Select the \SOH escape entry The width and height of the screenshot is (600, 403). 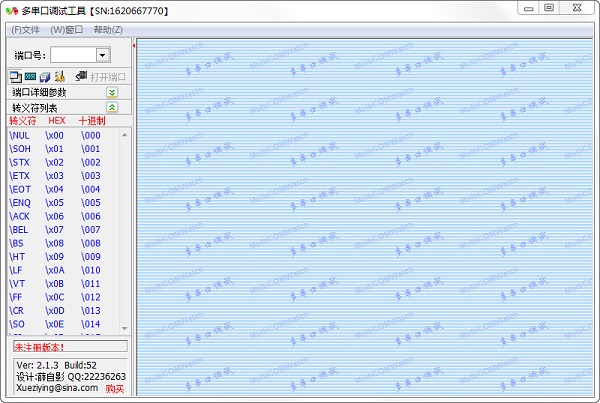(20, 149)
